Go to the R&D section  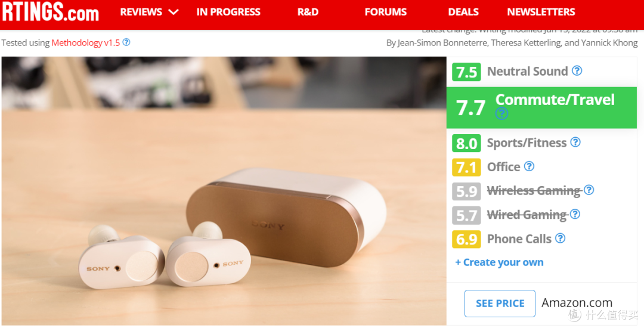click(308, 12)
